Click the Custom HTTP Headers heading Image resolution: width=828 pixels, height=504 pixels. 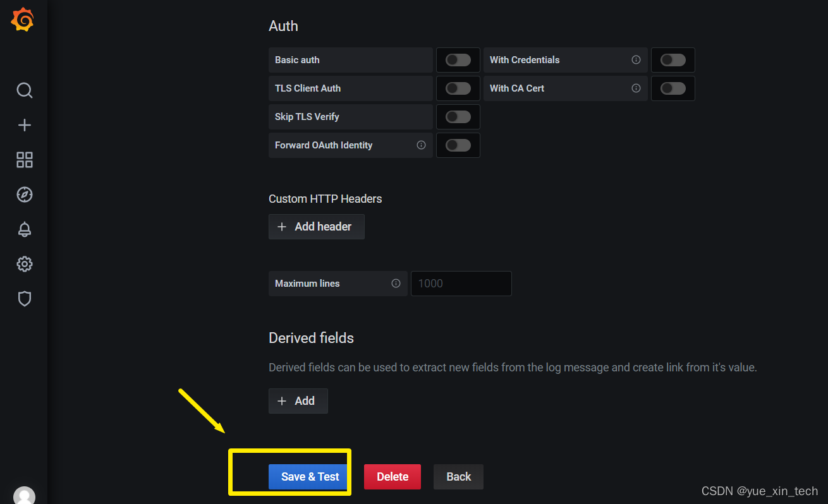click(x=326, y=199)
